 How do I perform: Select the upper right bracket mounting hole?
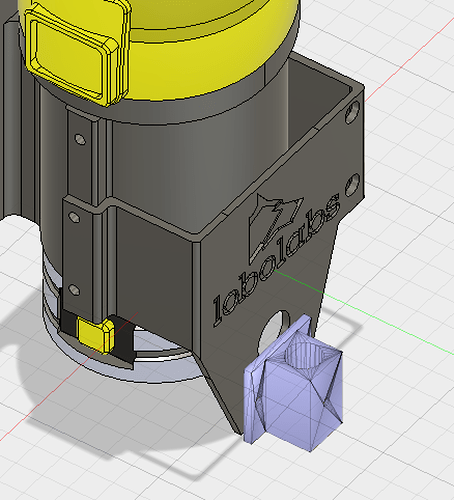(x=352, y=112)
